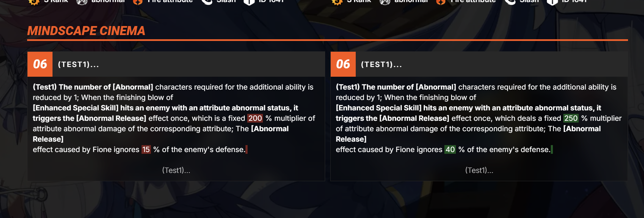
Task: Click the abnormal specialty icon in right column
Action: 385,2
